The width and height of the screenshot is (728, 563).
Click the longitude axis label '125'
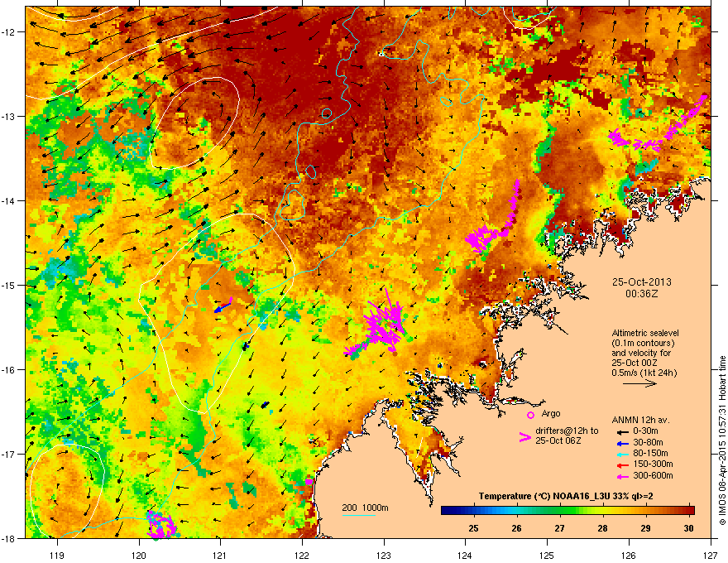[547, 555]
